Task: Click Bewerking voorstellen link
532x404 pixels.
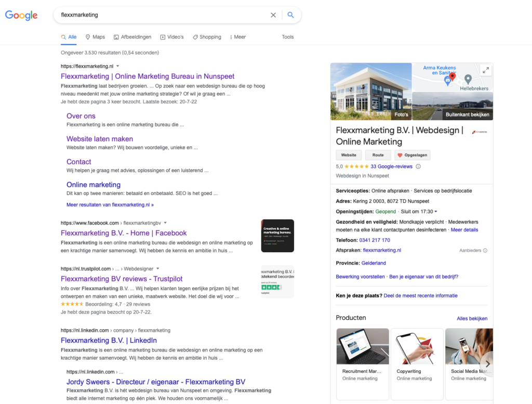Action: coord(360,277)
